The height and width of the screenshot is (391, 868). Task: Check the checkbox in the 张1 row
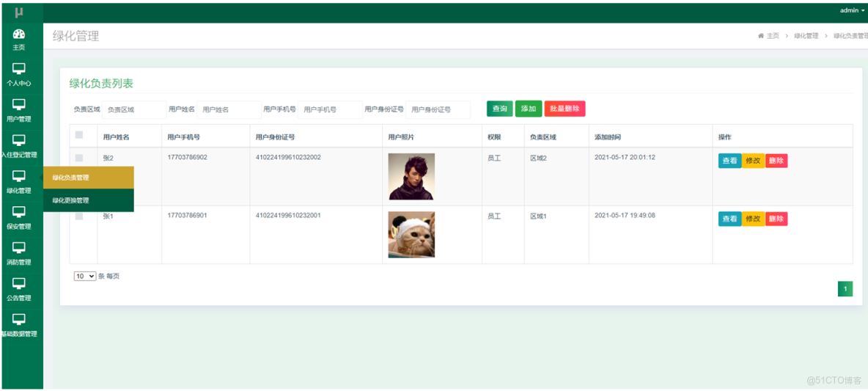(x=78, y=216)
